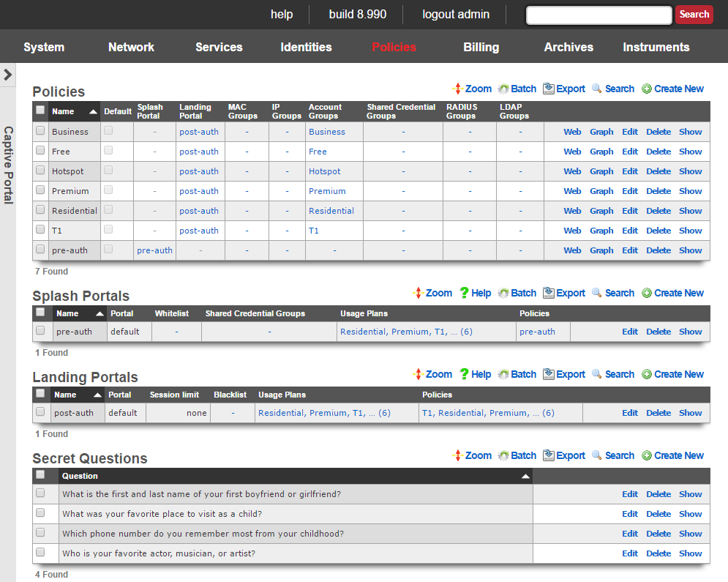Select the pre-auth splash portal row checkbox

point(40,330)
